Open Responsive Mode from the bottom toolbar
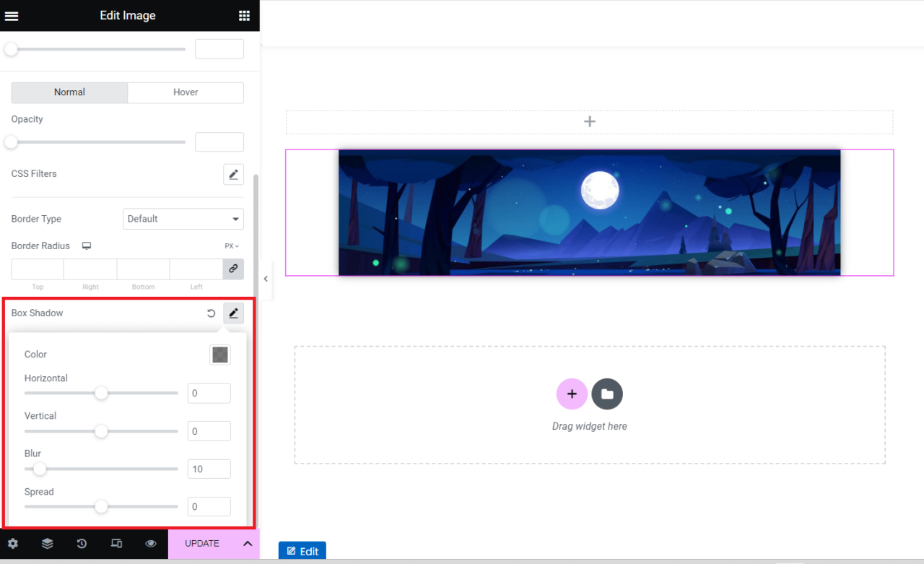 click(x=116, y=543)
